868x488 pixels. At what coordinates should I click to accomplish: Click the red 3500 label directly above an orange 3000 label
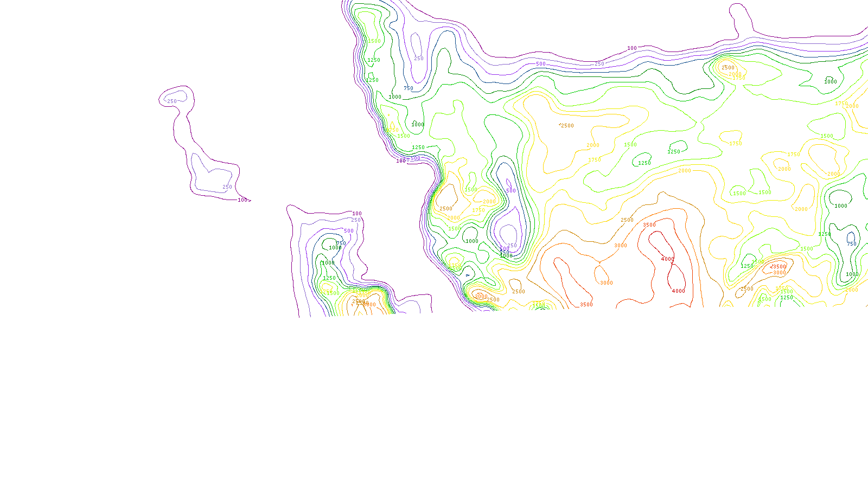[x=779, y=267]
